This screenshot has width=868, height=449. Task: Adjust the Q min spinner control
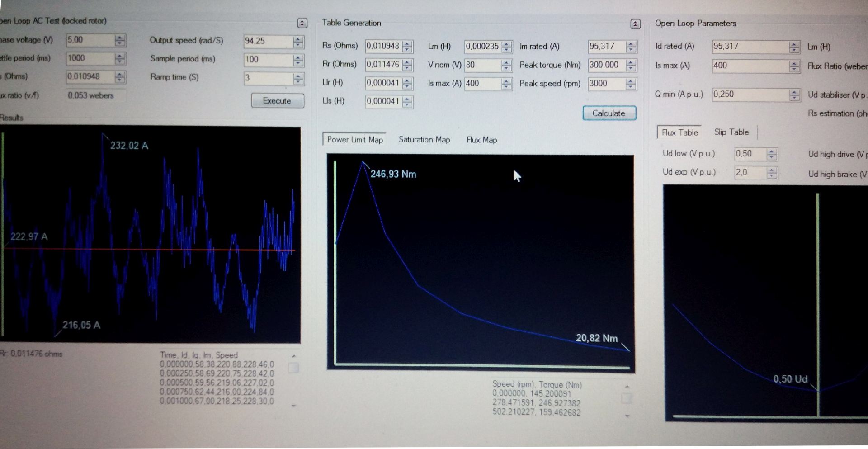(x=794, y=95)
